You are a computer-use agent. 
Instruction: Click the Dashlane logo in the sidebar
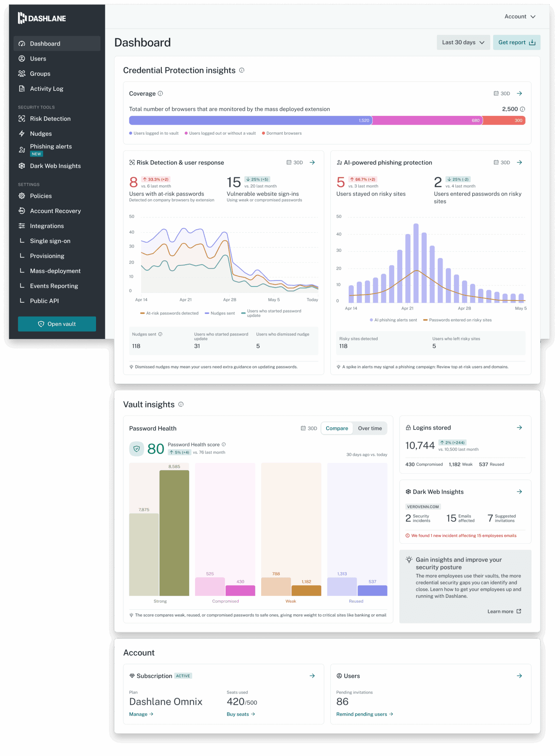coord(42,18)
